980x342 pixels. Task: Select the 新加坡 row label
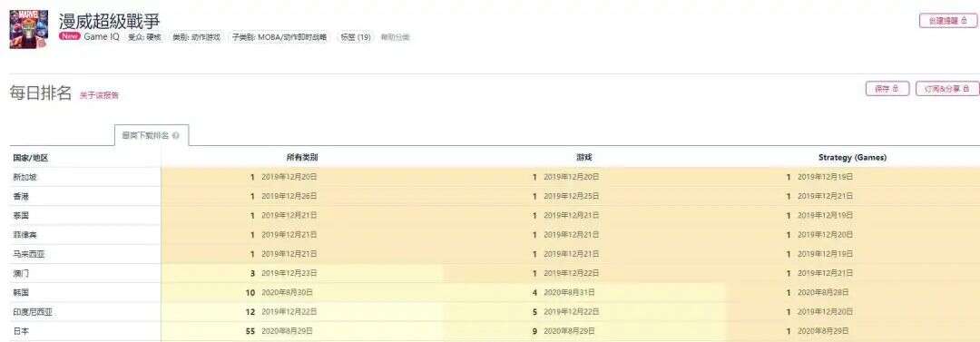click(x=25, y=177)
